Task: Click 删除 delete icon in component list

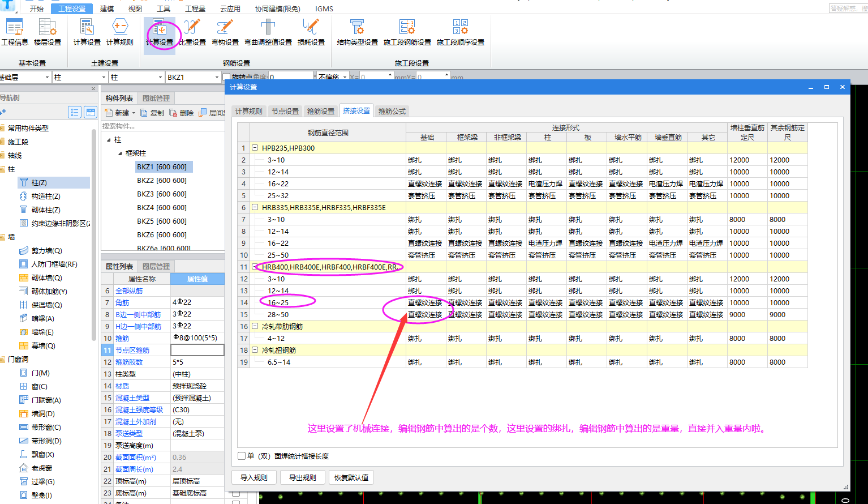Action: [x=174, y=113]
